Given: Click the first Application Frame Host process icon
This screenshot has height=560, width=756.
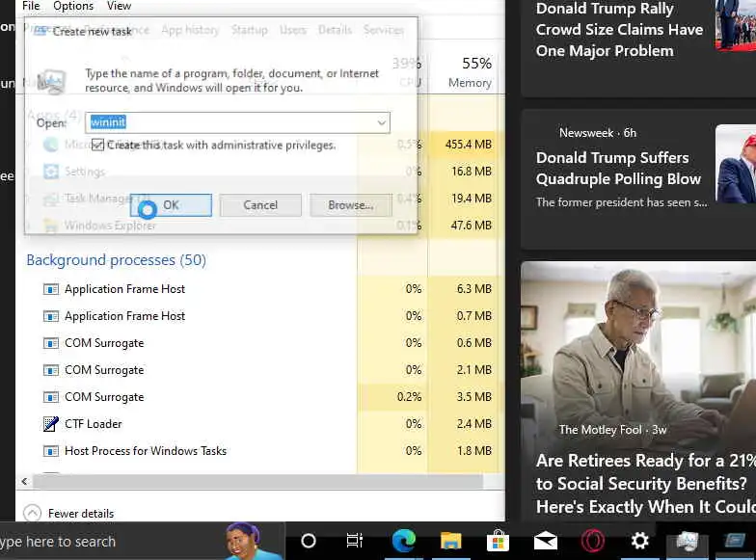Looking at the screenshot, I should click(50, 289).
